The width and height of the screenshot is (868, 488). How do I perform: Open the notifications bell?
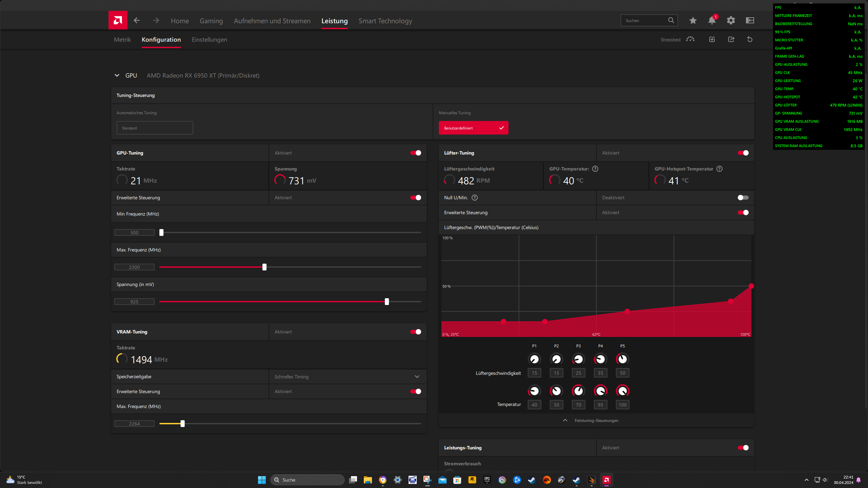[x=712, y=21]
